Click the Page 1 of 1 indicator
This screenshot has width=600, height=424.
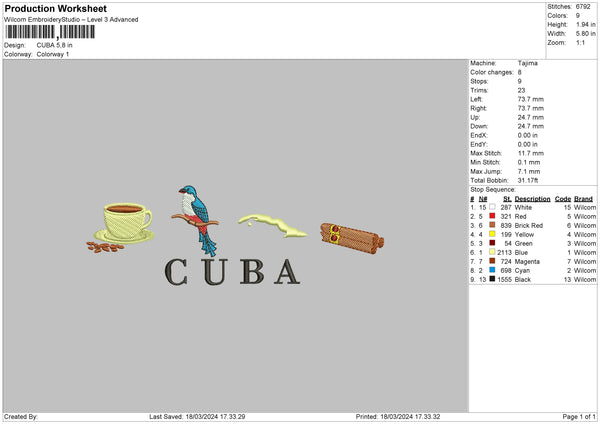pos(579,417)
